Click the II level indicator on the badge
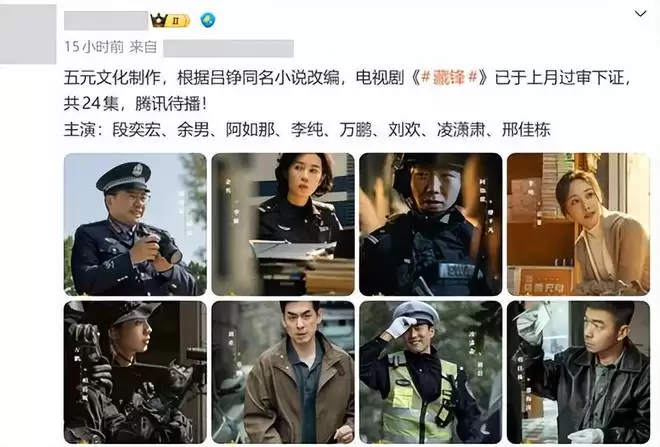 (176, 20)
